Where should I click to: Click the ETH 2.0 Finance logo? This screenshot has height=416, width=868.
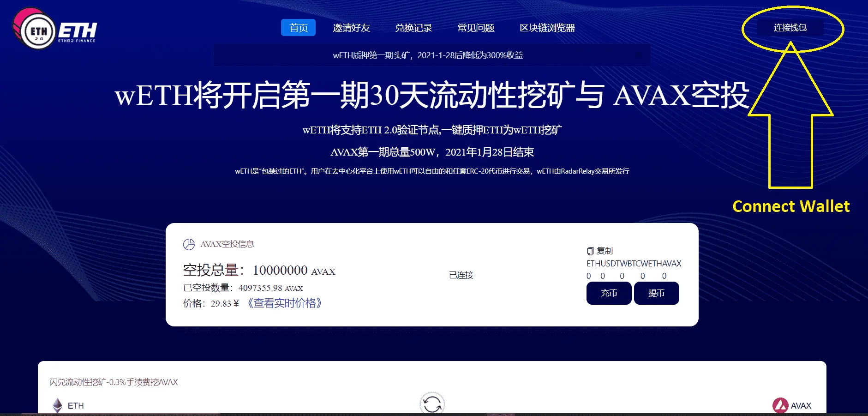(x=55, y=29)
